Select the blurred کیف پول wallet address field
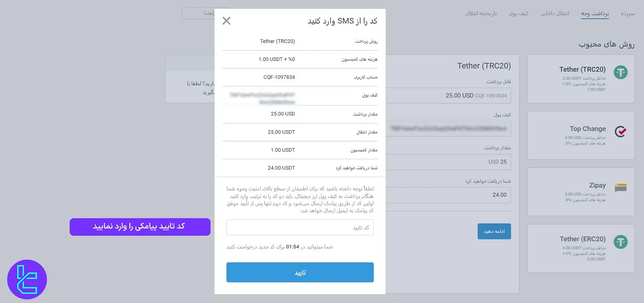The width and height of the screenshot is (644, 303). tap(448, 128)
